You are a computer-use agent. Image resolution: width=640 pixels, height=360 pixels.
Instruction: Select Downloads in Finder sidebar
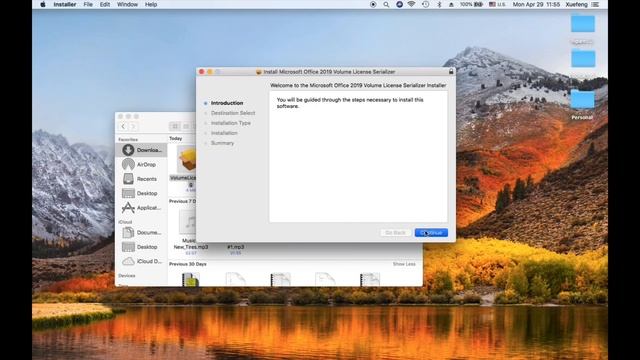141,150
